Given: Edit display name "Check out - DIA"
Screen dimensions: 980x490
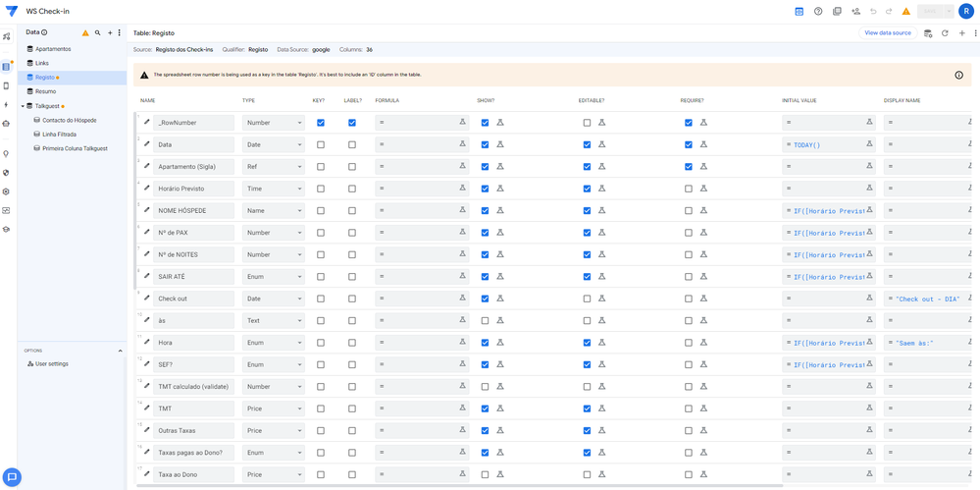Looking at the screenshot, I should [928, 299].
